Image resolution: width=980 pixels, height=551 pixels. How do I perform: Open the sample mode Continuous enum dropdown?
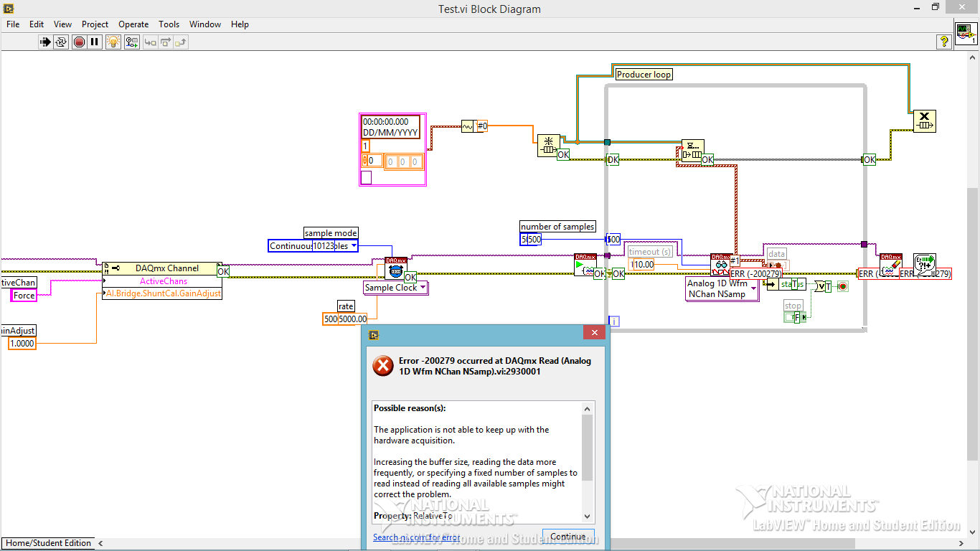314,246
